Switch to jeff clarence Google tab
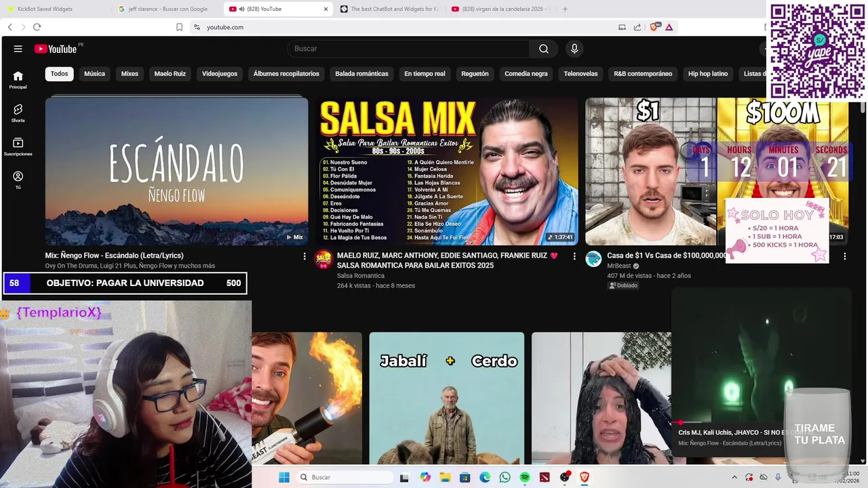Viewport: 868px width, 488px height. click(167, 9)
